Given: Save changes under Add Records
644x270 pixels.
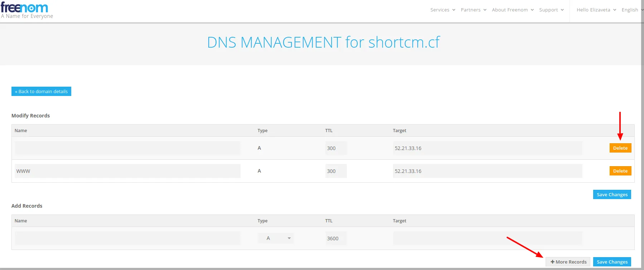Looking at the screenshot, I should coord(612,262).
